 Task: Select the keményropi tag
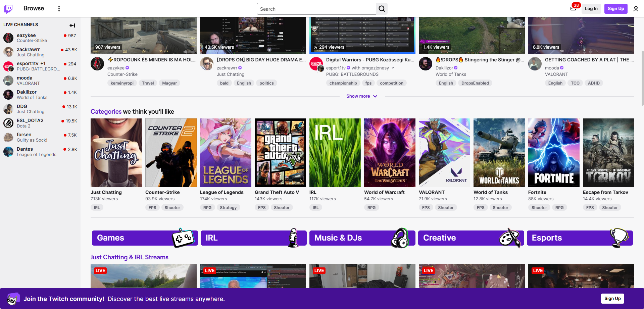122,83
